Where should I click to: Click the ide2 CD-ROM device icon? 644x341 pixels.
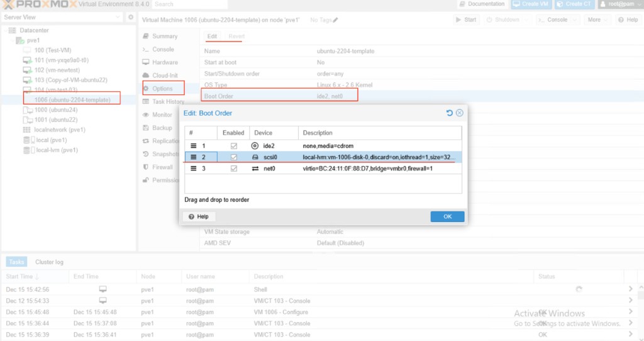pyautogui.click(x=255, y=146)
